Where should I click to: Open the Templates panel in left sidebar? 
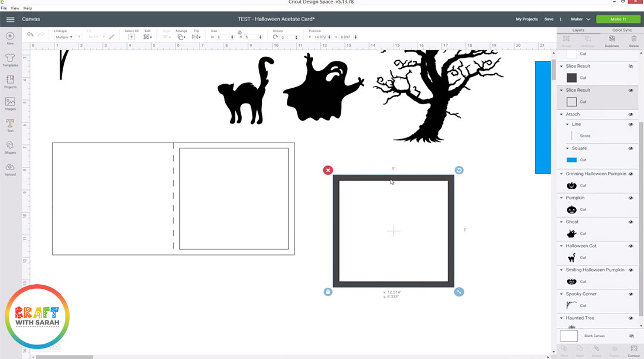coord(10,60)
